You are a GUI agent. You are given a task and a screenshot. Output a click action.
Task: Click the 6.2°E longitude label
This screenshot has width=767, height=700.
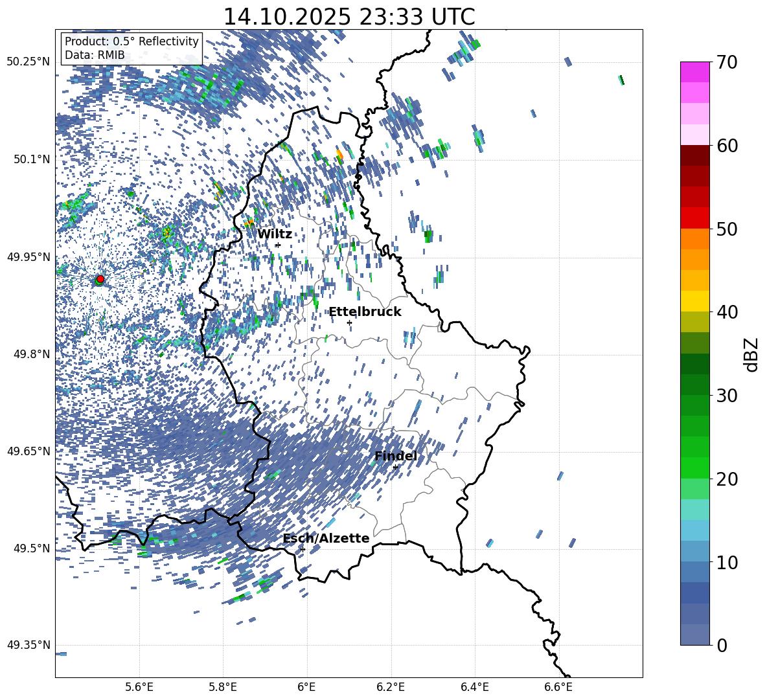391,687
